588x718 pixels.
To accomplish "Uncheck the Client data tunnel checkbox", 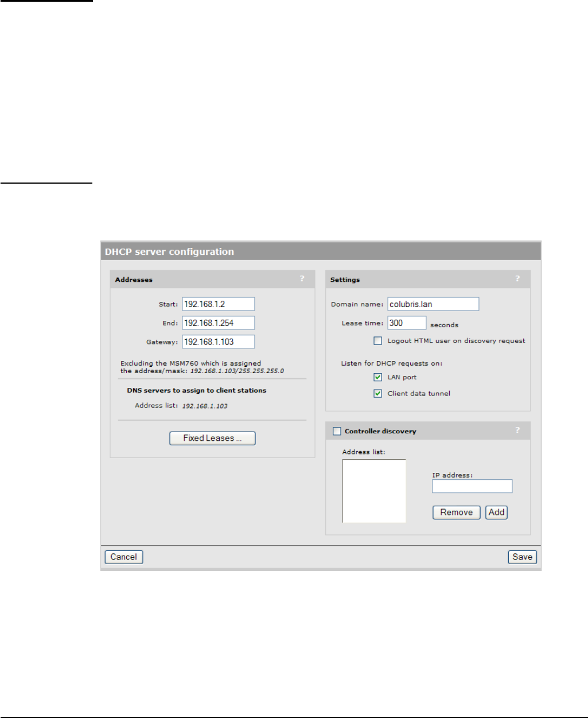I will coord(377,393).
